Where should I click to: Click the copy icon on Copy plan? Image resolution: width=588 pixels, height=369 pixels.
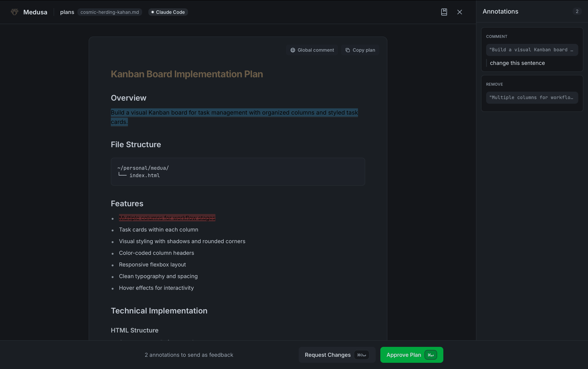pyautogui.click(x=348, y=50)
